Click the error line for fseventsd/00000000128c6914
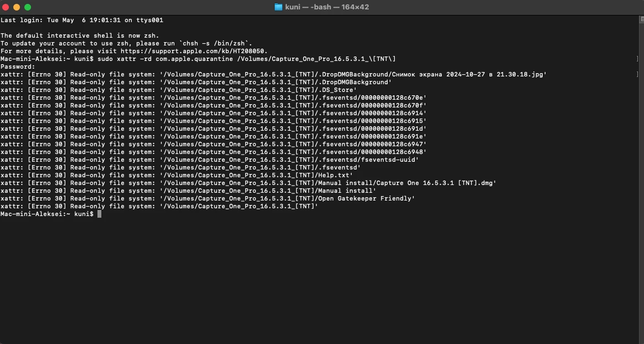644x344 pixels. (214, 114)
